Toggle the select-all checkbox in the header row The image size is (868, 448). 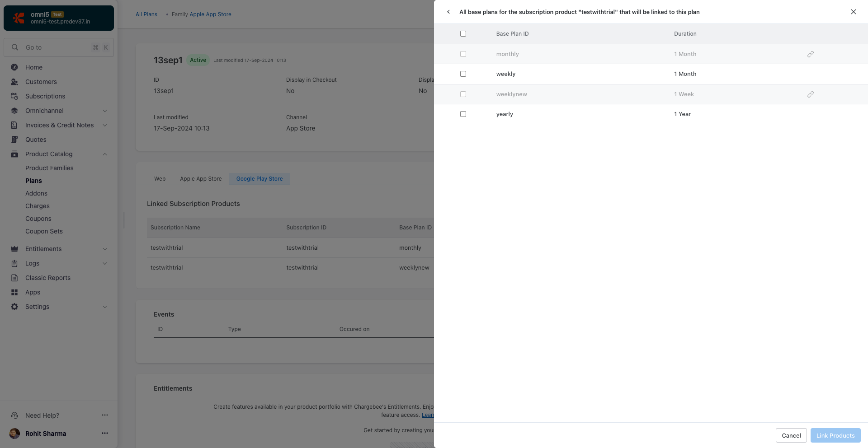(463, 34)
